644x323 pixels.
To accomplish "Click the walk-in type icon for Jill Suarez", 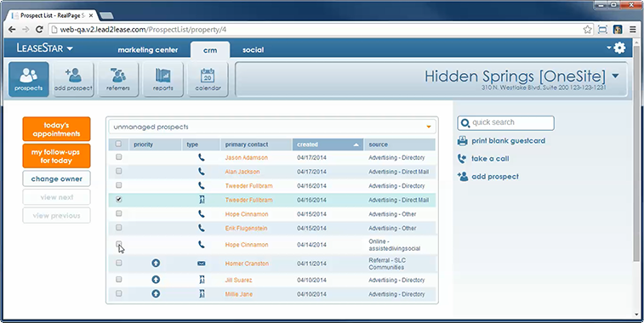I will click(202, 280).
